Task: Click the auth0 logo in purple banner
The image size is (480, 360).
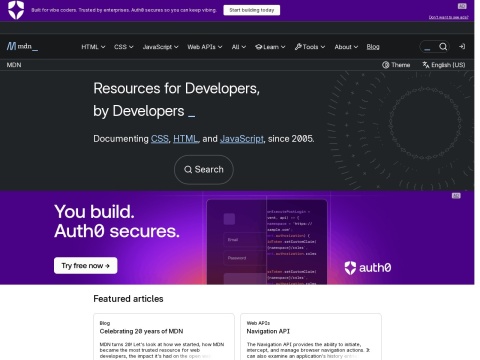Action: [x=368, y=268]
